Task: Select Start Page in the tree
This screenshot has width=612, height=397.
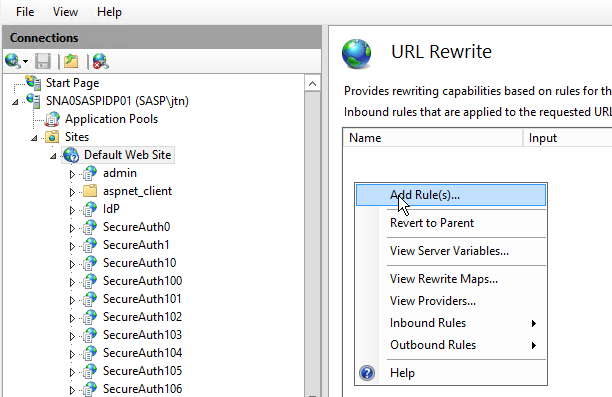Action: click(x=73, y=83)
